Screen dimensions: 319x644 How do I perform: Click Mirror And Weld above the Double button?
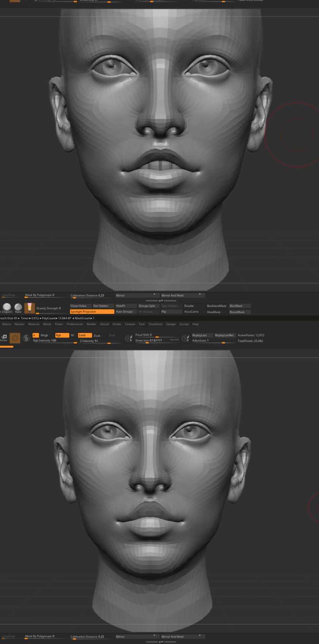point(183,295)
